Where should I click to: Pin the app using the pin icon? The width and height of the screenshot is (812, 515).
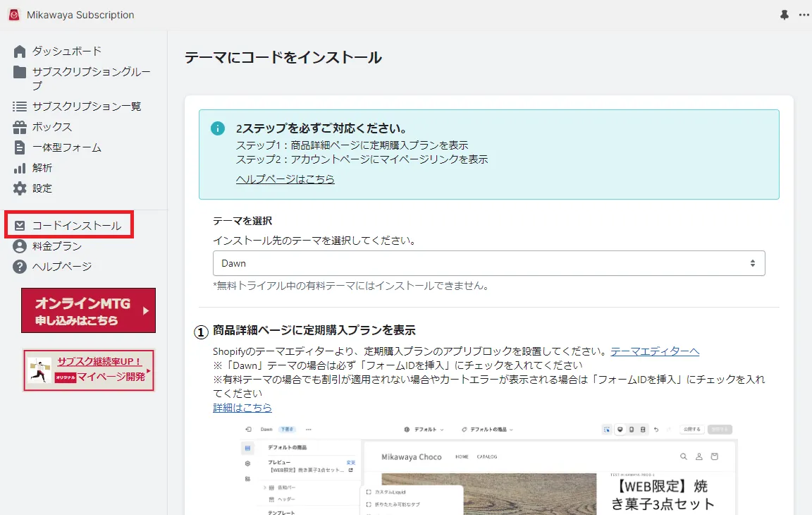pos(784,15)
